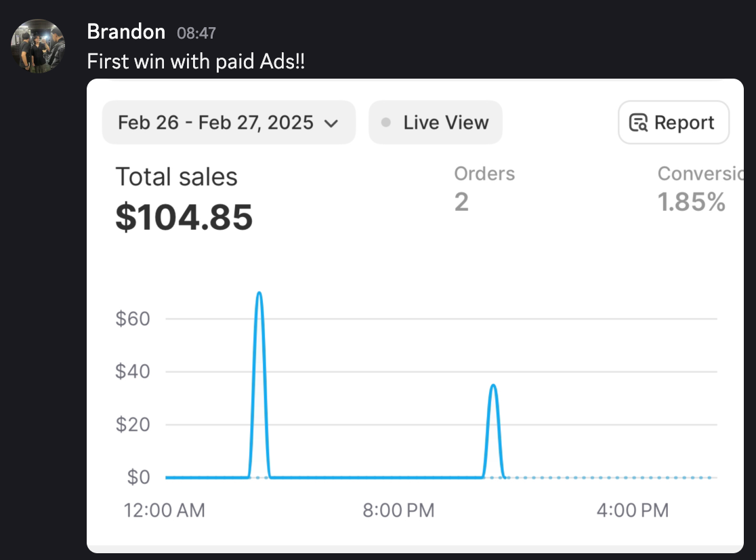The width and height of the screenshot is (756, 560).
Task: Click the Live View status dot
Action: [386, 123]
